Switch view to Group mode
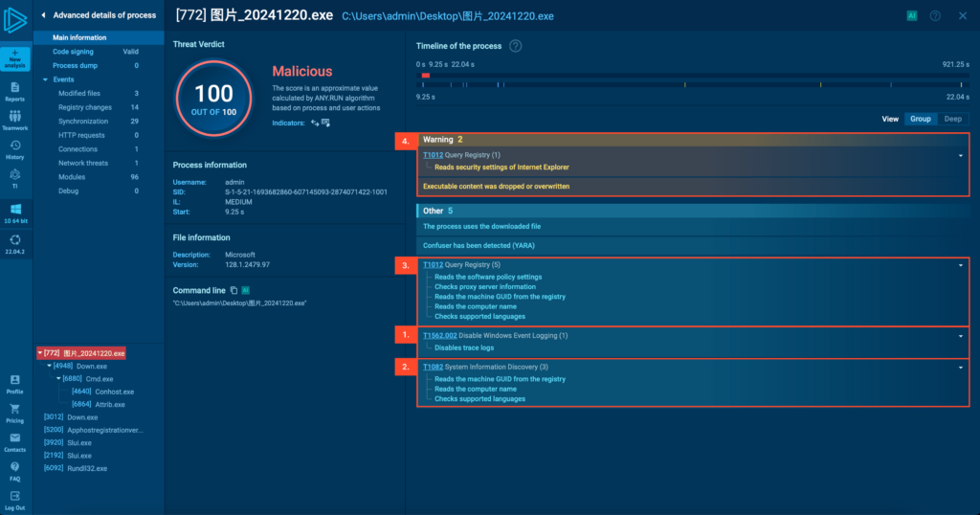This screenshot has height=515, width=980. 920,120
